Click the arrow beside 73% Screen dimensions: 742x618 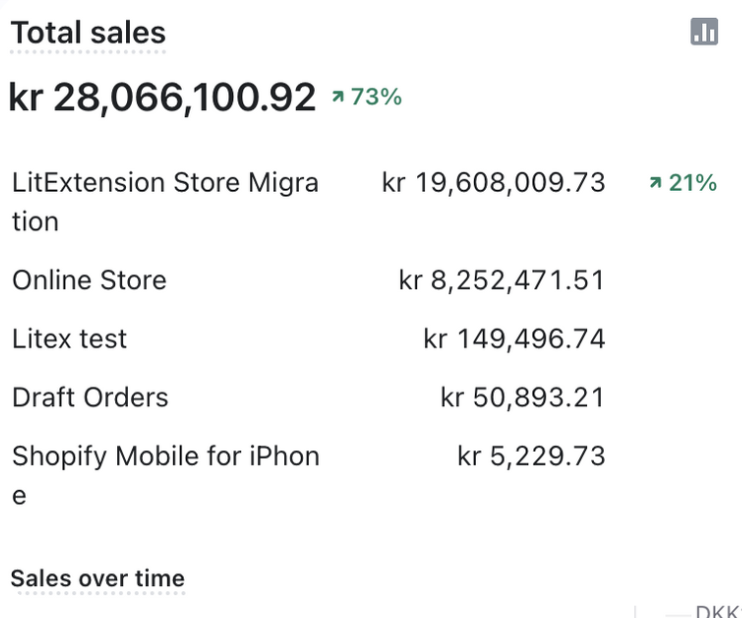pyautogui.click(x=338, y=97)
